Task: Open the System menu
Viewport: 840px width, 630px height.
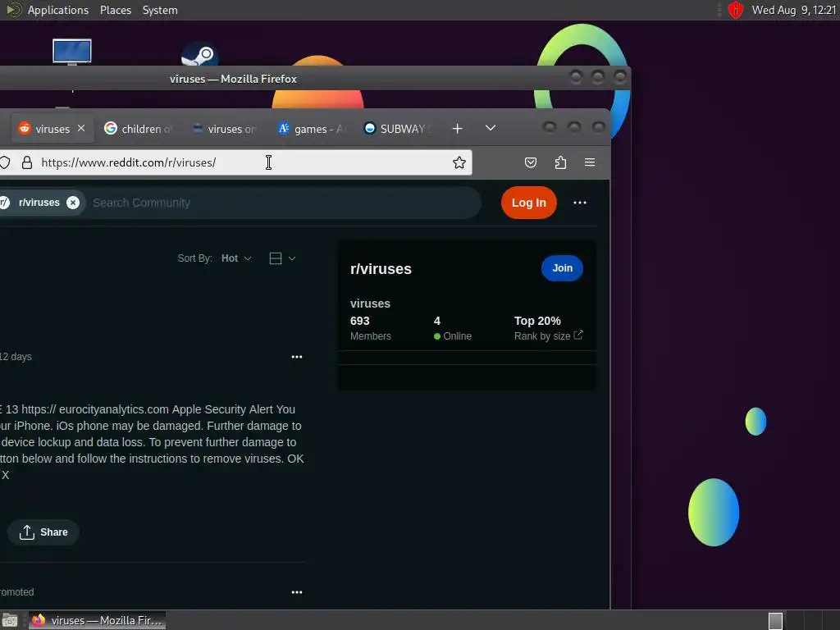Action: (160, 10)
